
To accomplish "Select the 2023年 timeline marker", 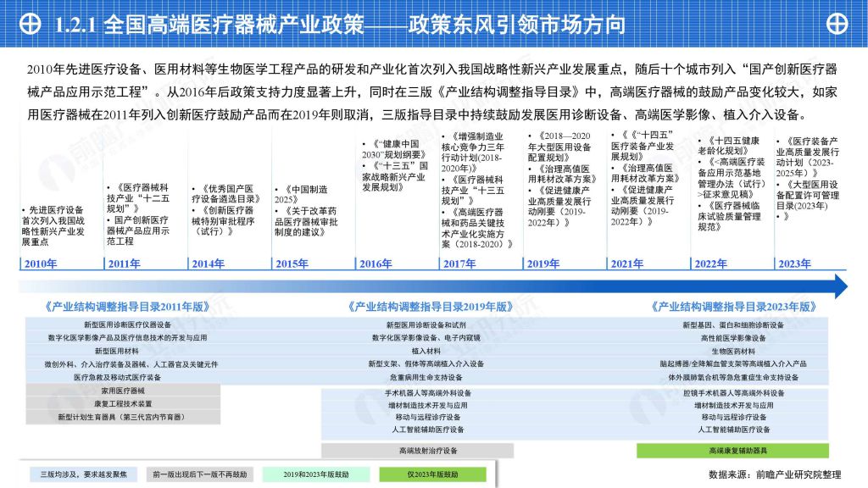I will 795,264.
